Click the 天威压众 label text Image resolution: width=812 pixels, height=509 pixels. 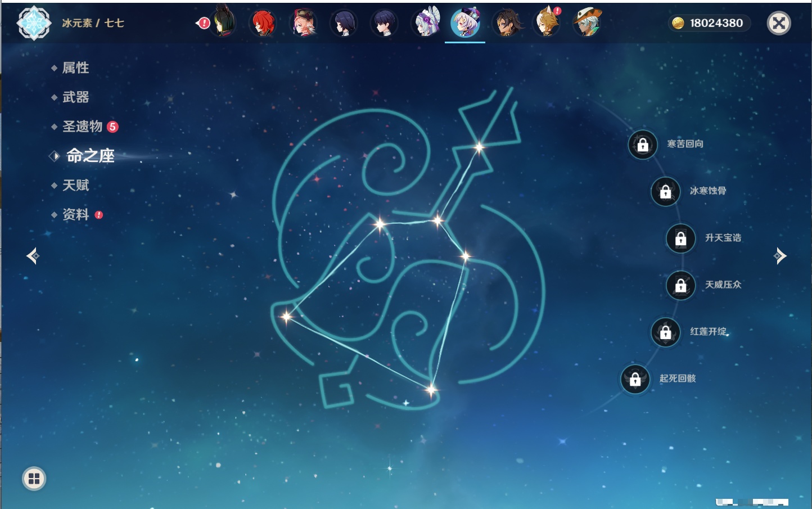click(723, 285)
